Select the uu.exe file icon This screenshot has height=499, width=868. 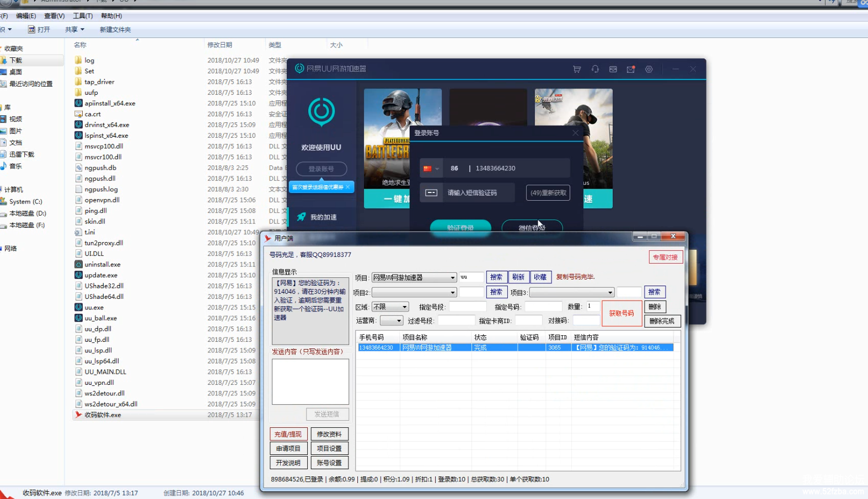tap(79, 307)
